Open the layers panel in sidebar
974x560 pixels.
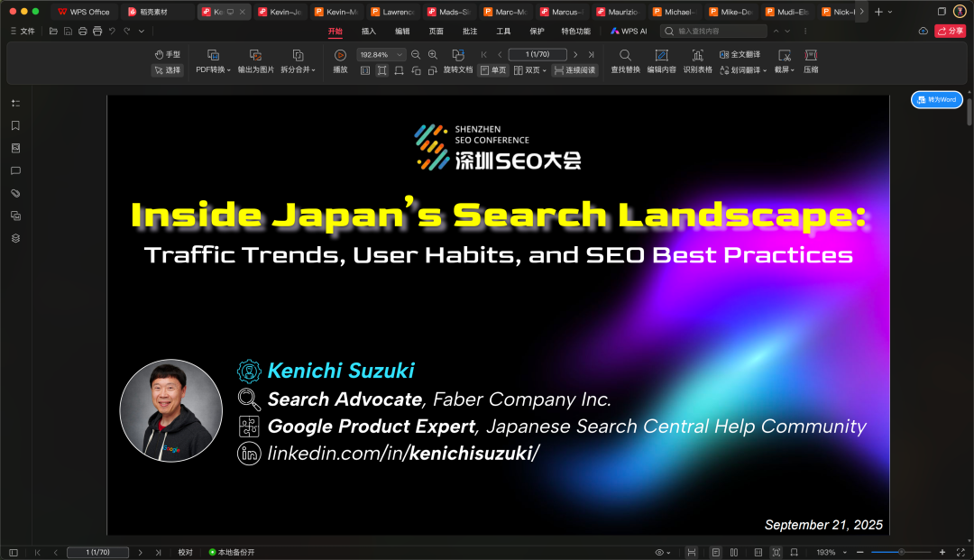click(x=15, y=238)
